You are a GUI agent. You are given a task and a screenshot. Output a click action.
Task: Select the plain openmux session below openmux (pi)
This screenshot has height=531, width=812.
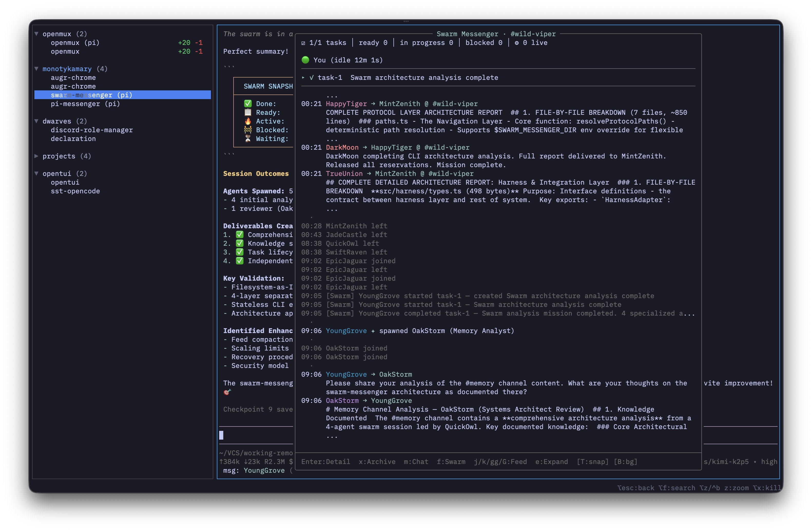65,52
